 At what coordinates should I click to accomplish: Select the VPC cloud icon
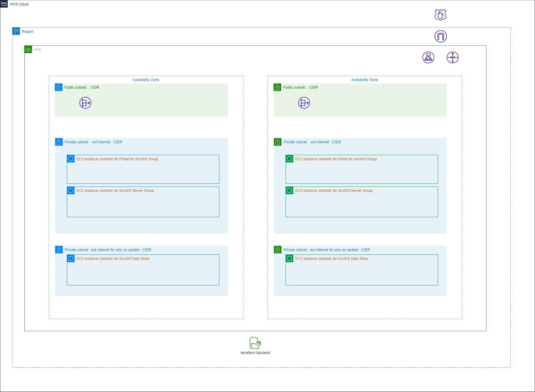(28, 49)
